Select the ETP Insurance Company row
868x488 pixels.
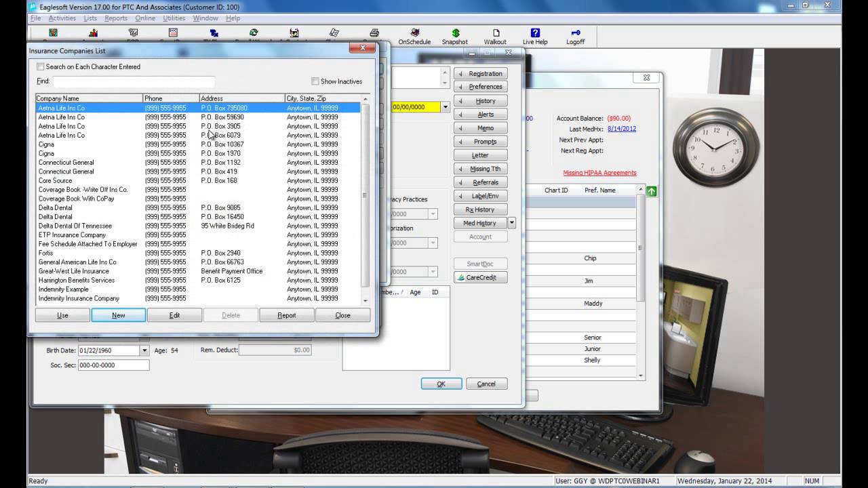[x=198, y=235]
